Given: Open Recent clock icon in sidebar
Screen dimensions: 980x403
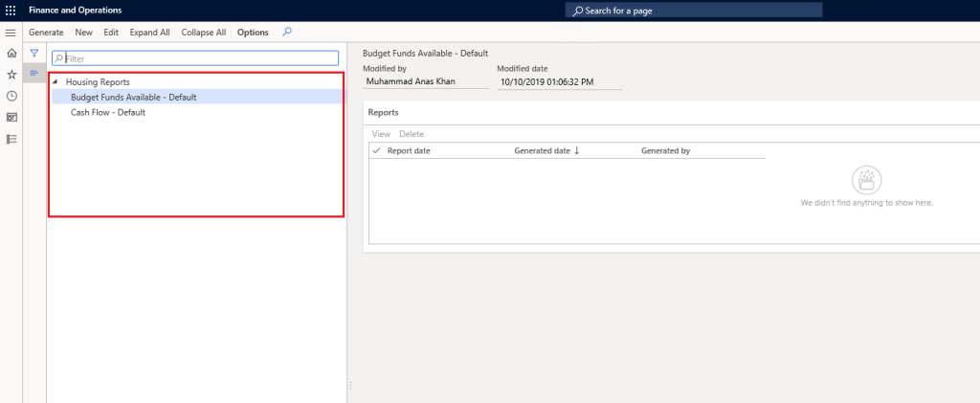Looking at the screenshot, I should click(x=11, y=96).
